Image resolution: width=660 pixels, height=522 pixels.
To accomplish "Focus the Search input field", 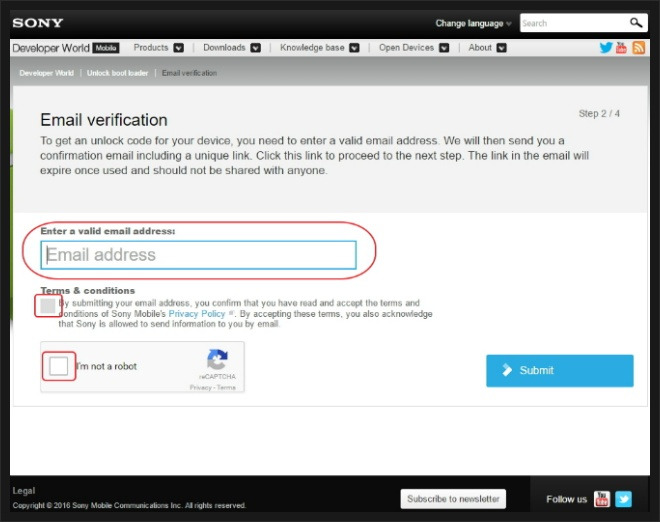I will (574, 23).
